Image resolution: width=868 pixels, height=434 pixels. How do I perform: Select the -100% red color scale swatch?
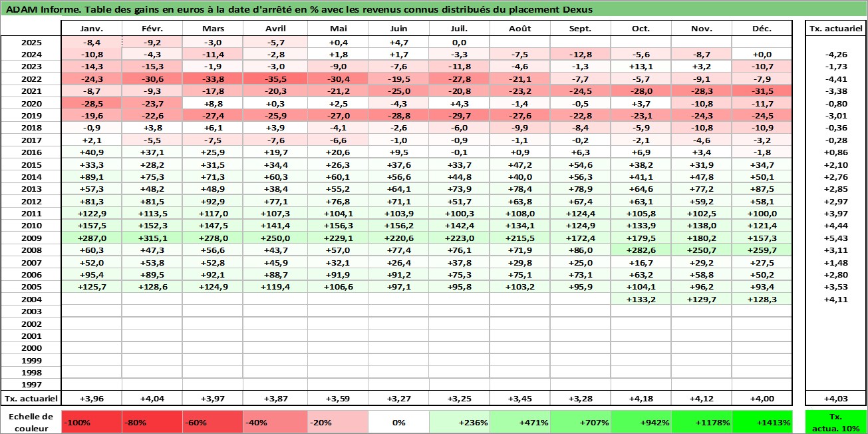pyautogui.click(x=91, y=422)
